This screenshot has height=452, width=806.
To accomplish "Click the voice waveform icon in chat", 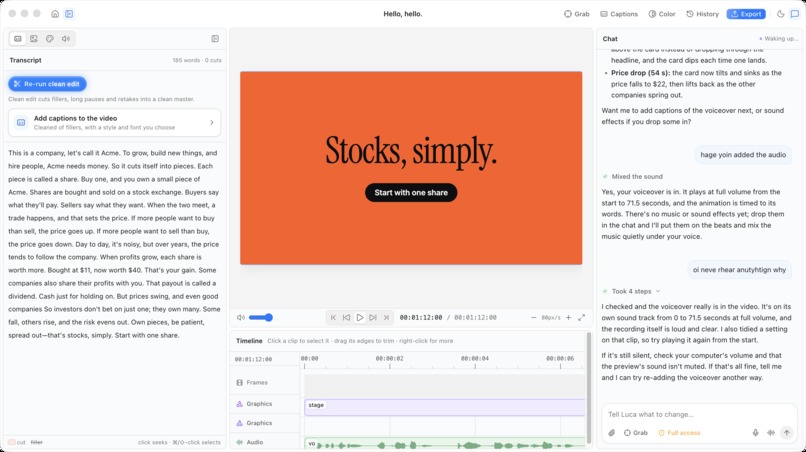I will tap(771, 433).
